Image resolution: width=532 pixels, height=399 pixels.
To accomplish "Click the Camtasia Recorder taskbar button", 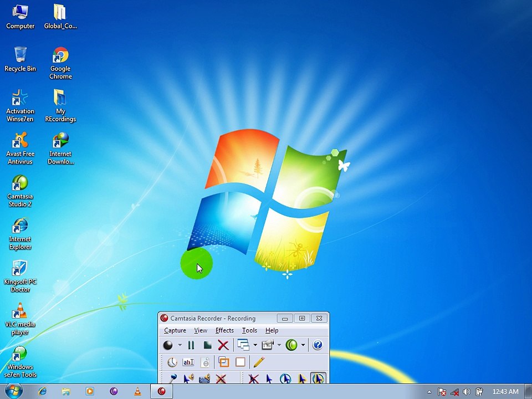I will pos(162,392).
